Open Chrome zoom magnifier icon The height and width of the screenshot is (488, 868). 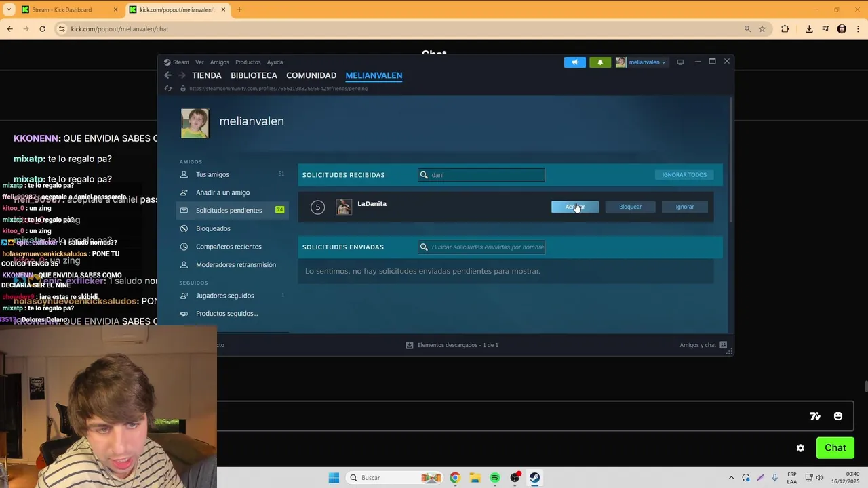tap(747, 29)
